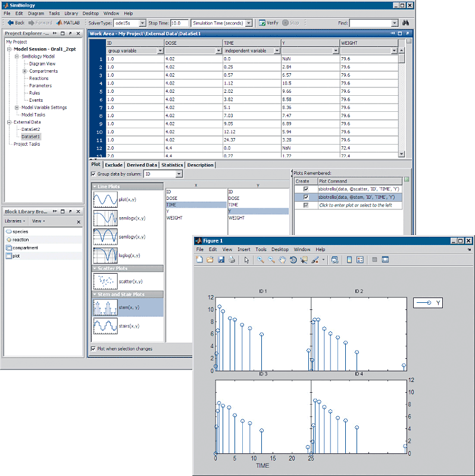Click the Verify model button
This screenshot has height=476, width=475.
(x=268, y=23)
